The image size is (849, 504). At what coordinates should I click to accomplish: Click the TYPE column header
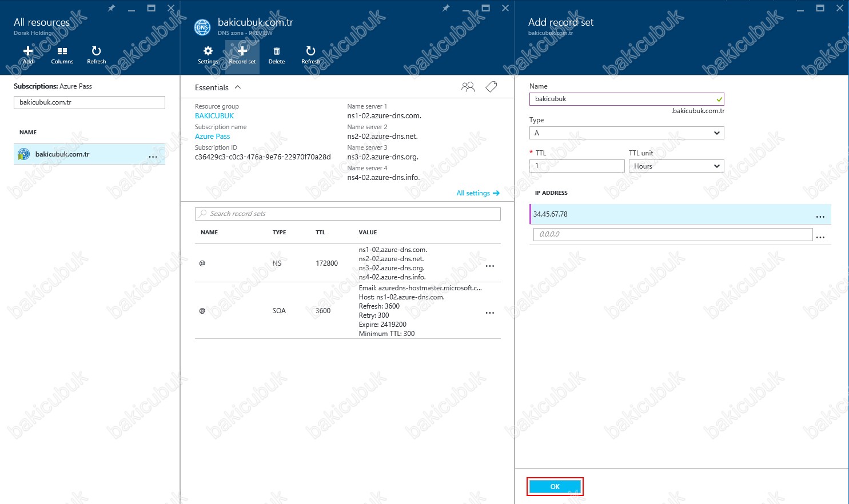pos(279,233)
